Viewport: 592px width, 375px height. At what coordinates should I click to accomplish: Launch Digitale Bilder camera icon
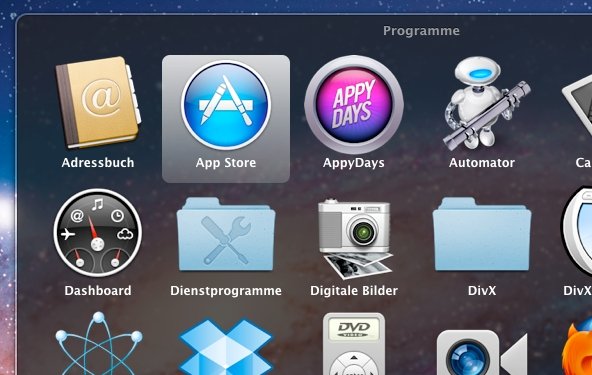pos(355,239)
